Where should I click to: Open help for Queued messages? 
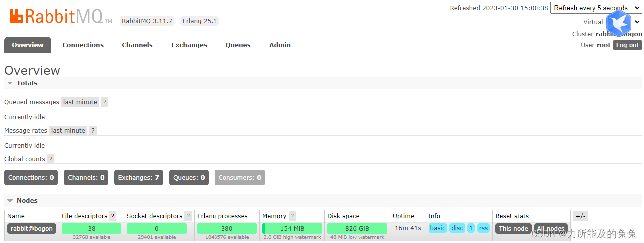click(x=105, y=102)
